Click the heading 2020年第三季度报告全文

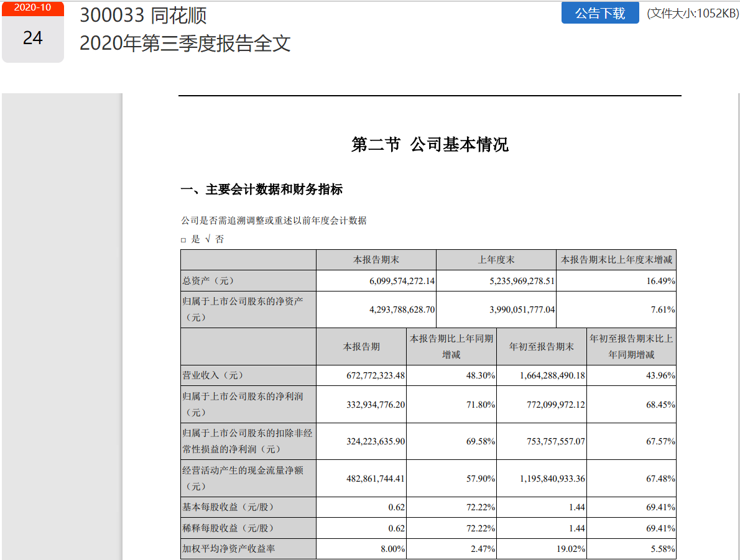(x=185, y=44)
